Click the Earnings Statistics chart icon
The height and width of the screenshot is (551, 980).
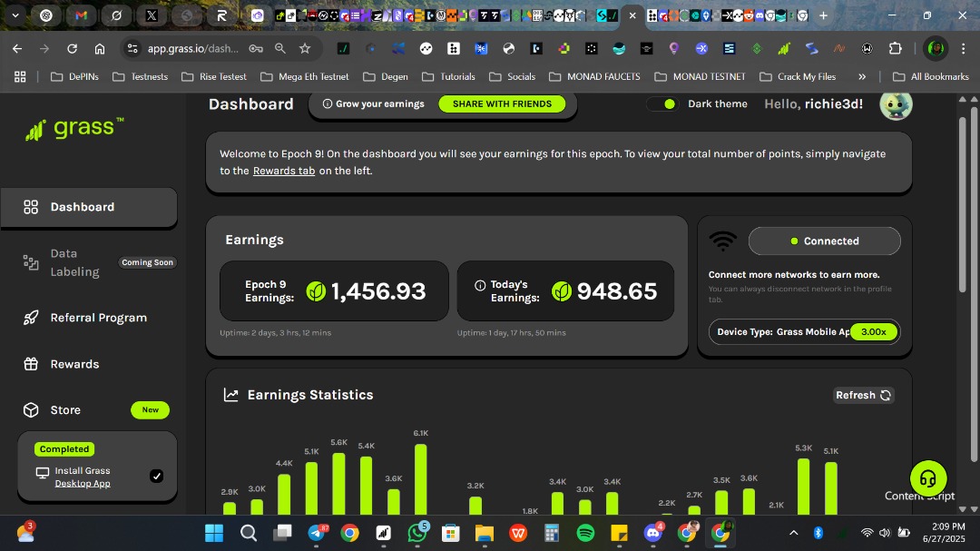231,395
